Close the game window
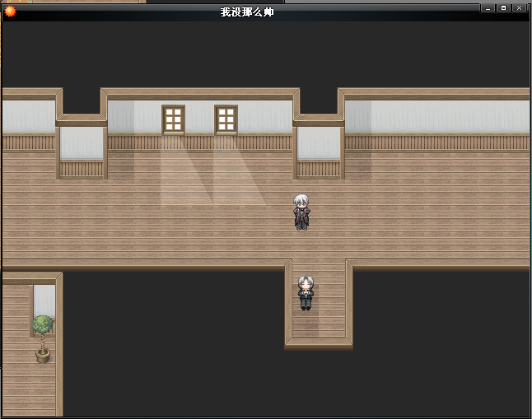This screenshot has width=532, height=419. coord(519,7)
